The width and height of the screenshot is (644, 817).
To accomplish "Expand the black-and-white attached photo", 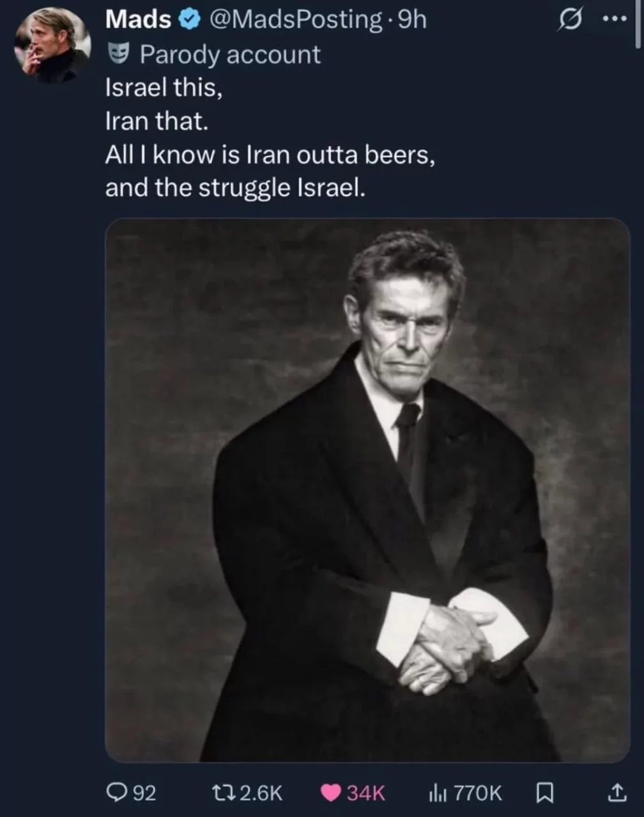I will (x=367, y=490).
